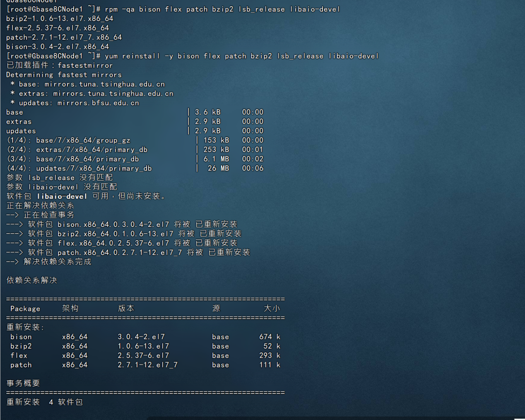Click the '111 k' size value

270,365
